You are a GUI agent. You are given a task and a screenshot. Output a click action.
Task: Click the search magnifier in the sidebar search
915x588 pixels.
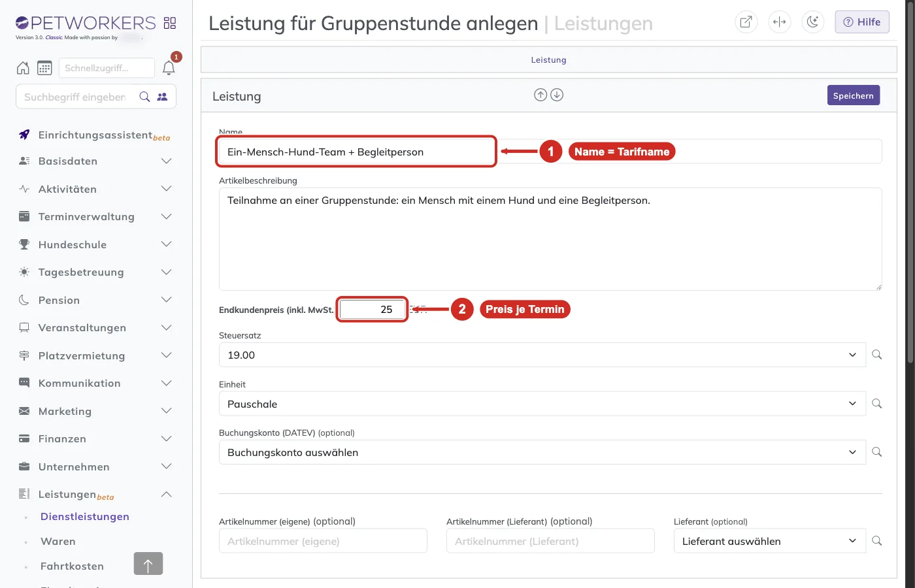coord(145,97)
